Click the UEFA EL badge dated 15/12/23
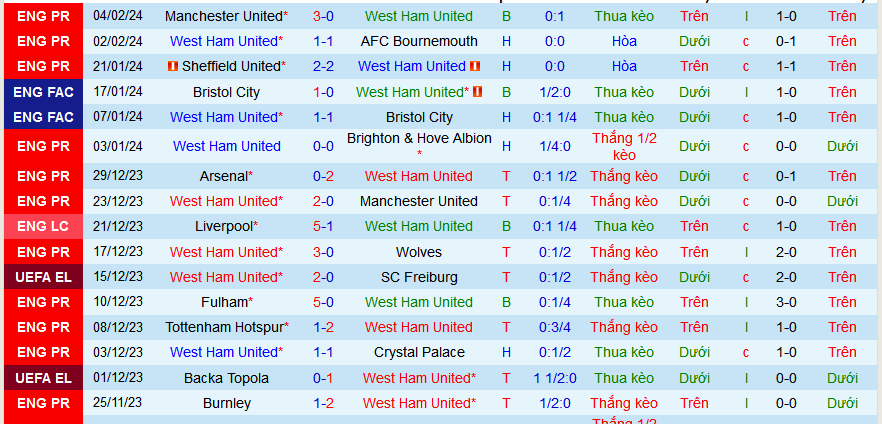This screenshot has height=424, width=882. click(45, 277)
